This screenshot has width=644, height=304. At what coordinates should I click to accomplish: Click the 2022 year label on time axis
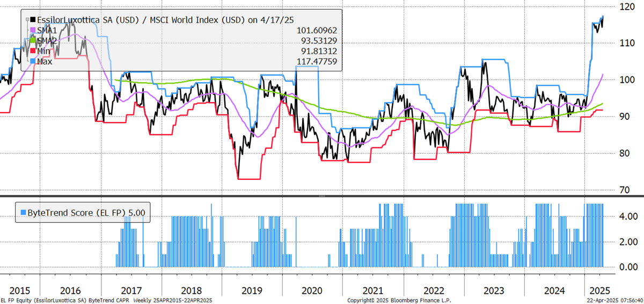(433, 291)
